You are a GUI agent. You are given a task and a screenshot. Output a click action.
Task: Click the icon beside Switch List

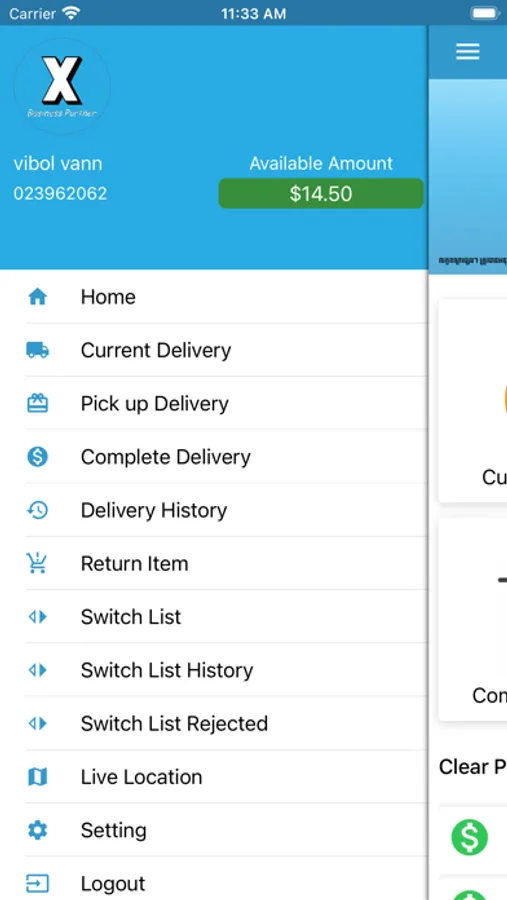[x=38, y=617]
